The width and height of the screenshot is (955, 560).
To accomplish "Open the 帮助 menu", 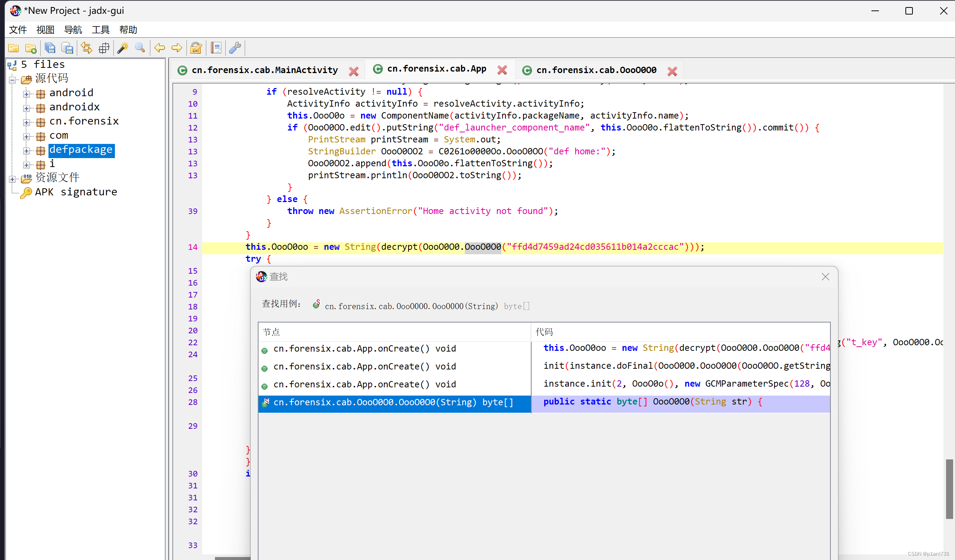I will tap(128, 30).
